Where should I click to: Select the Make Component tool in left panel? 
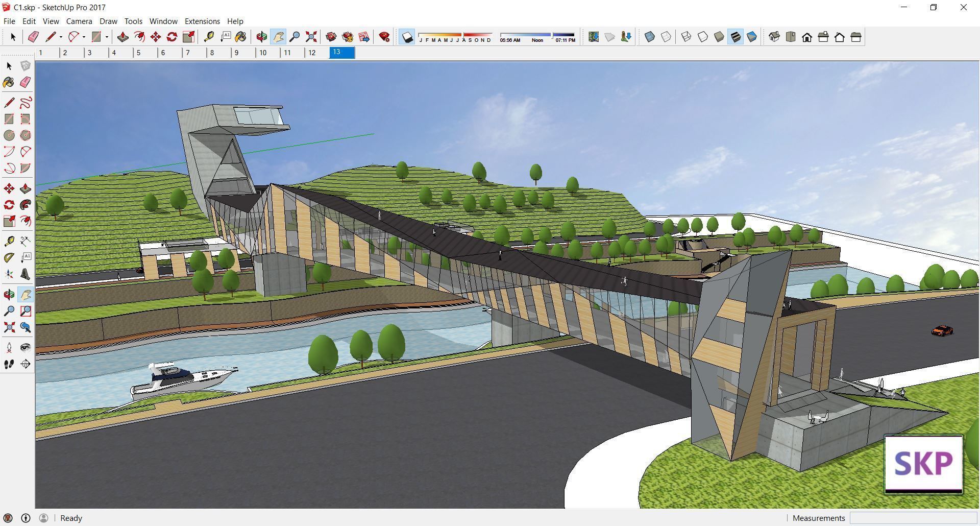(26, 66)
